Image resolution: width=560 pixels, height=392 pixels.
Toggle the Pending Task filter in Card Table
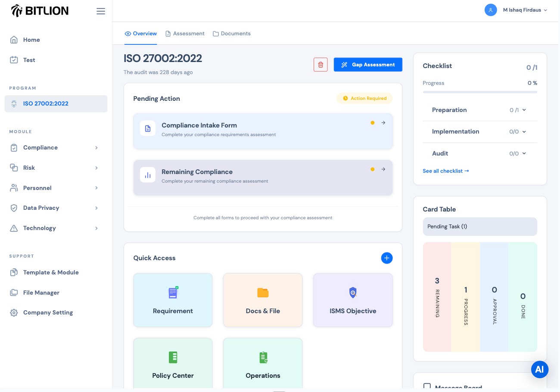point(480,227)
